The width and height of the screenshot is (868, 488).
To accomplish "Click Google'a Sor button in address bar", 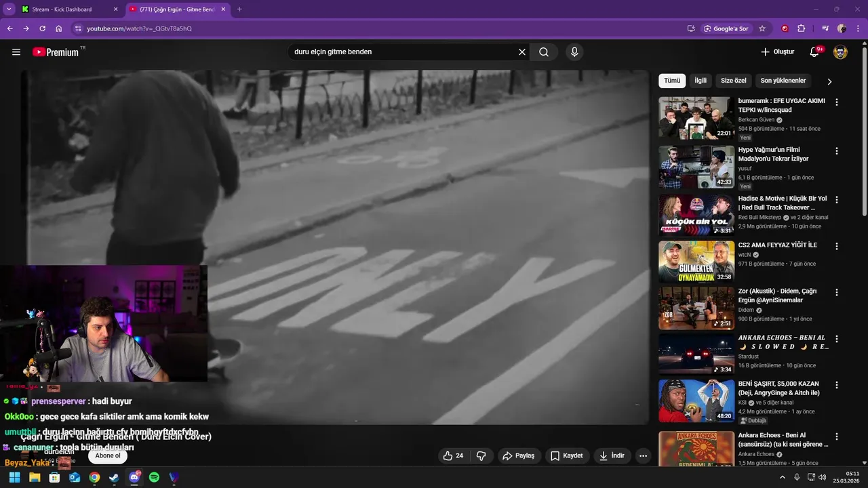I will pyautogui.click(x=726, y=28).
